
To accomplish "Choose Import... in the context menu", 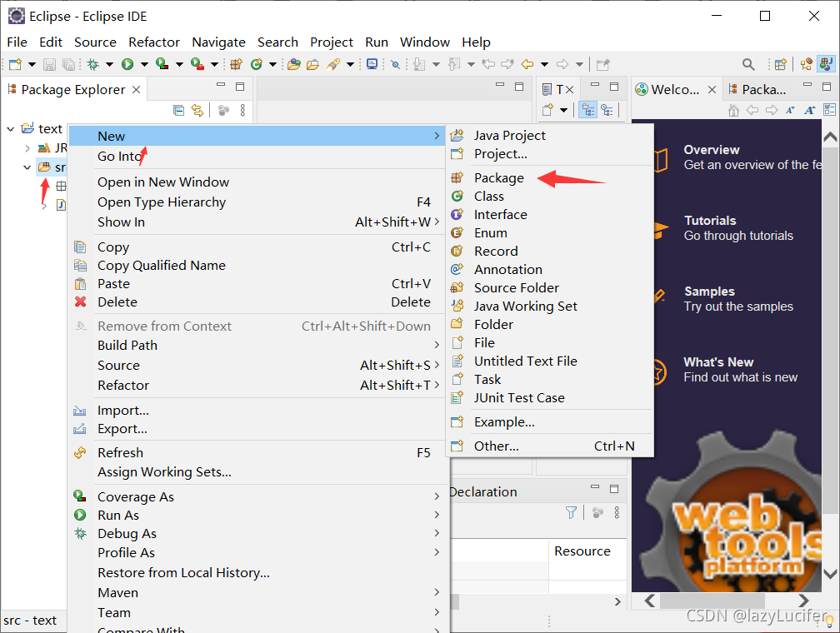I will tap(258, 411).
